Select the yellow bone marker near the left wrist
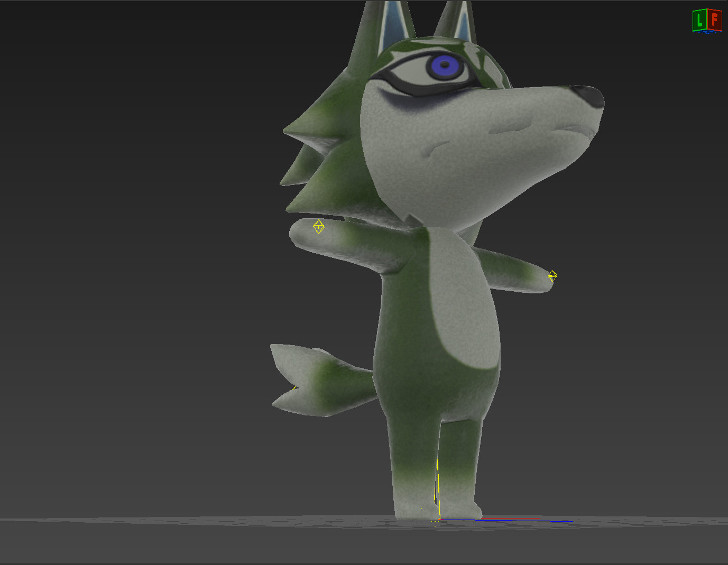The height and width of the screenshot is (565, 728). (319, 226)
